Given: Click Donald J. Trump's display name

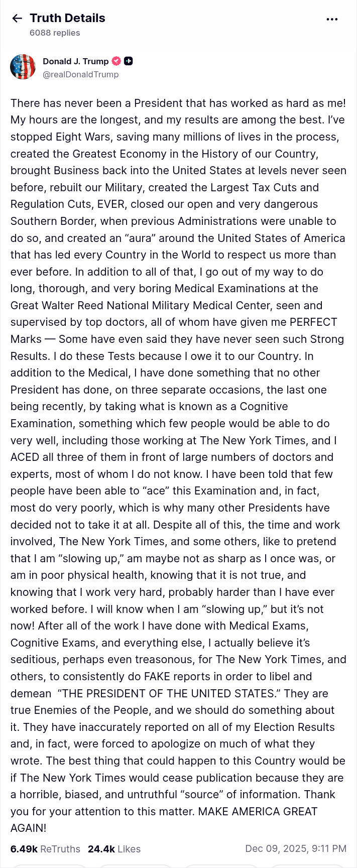Looking at the screenshot, I should [x=76, y=61].
